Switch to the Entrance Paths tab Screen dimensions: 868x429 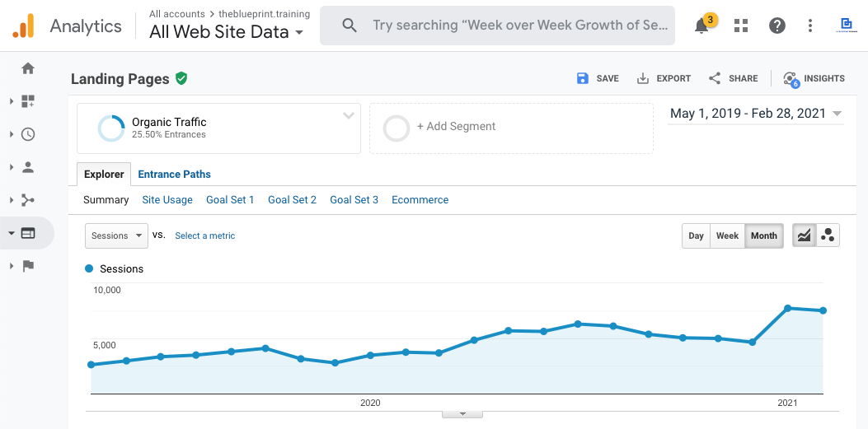174,175
